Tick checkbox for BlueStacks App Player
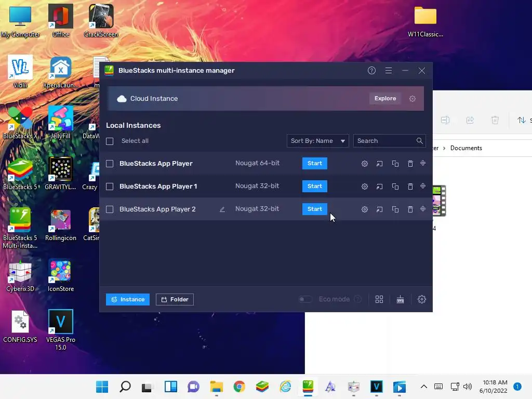Image resolution: width=532 pixels, height=399 pixels. click(110, 164)
